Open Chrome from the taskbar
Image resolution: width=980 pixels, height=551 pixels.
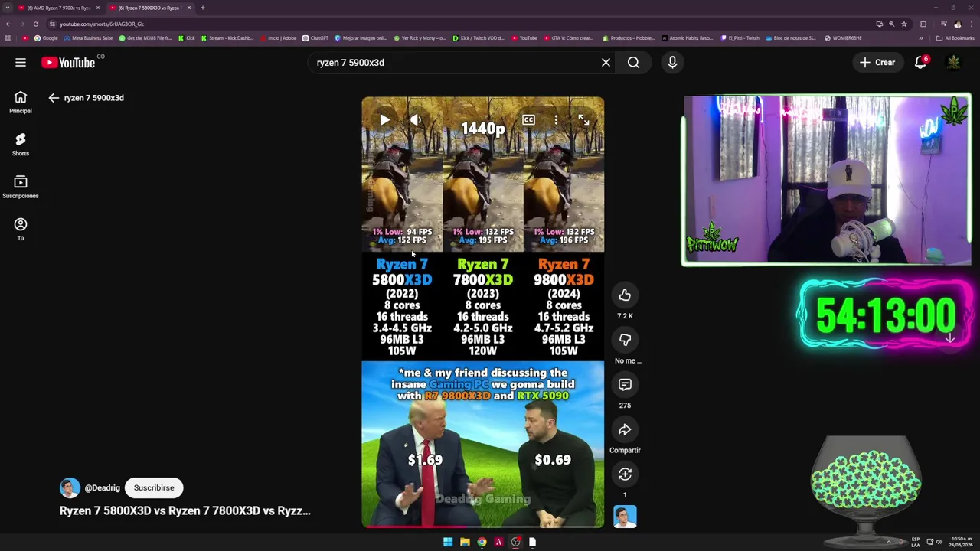click(x=482, y=542)
